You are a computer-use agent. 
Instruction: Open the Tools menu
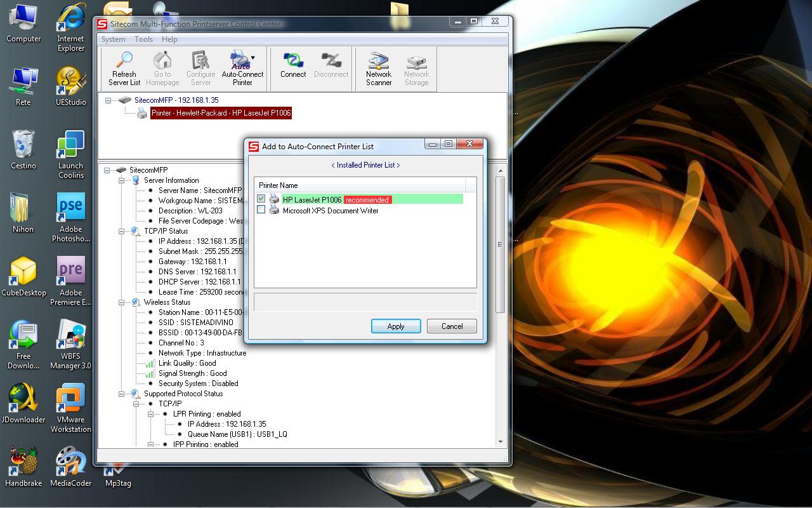pyautogui.click(x=143, y=39)
